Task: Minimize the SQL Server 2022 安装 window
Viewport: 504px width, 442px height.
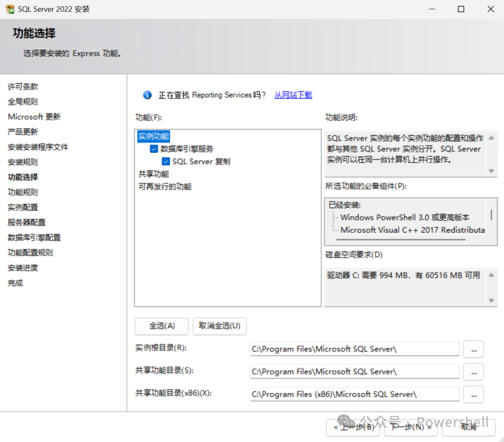Action: pos(432,9)
